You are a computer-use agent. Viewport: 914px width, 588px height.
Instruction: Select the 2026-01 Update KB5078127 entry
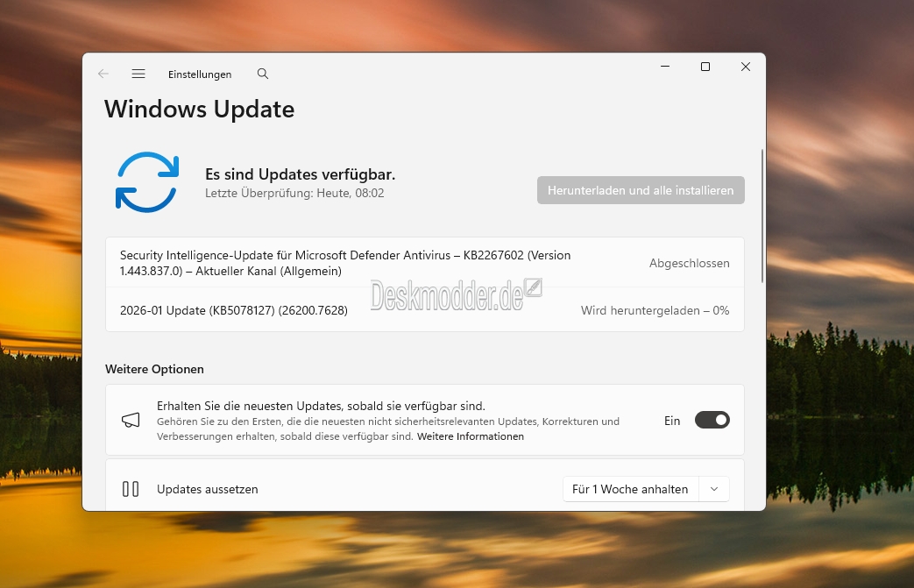[x=234, y=310]
